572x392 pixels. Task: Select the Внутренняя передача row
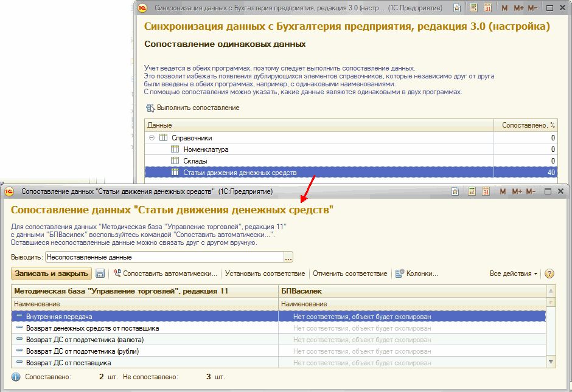point(279,317)
